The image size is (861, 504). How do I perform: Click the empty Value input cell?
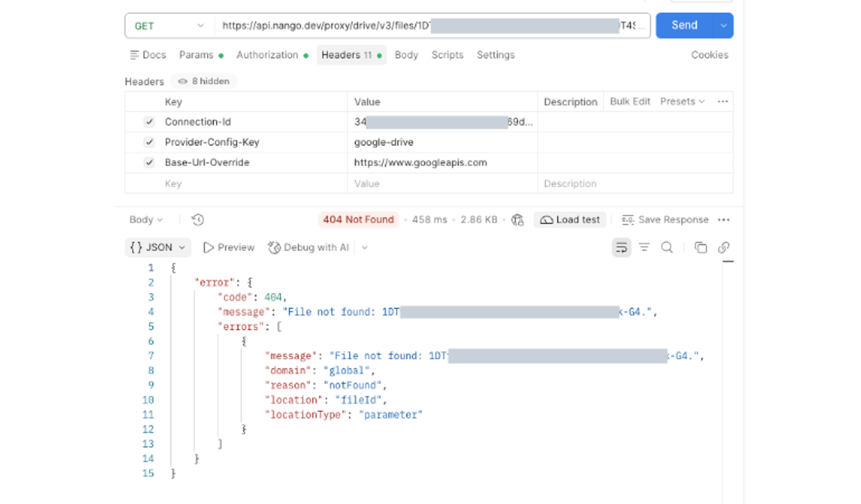[442, 184]
